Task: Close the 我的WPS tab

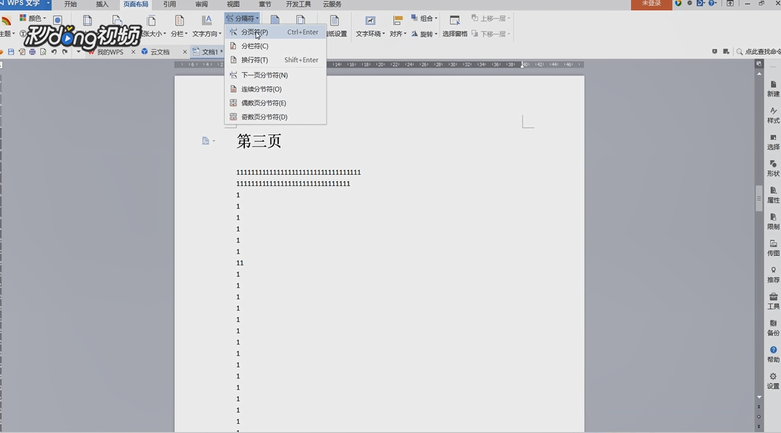Action: click(133, 52)
